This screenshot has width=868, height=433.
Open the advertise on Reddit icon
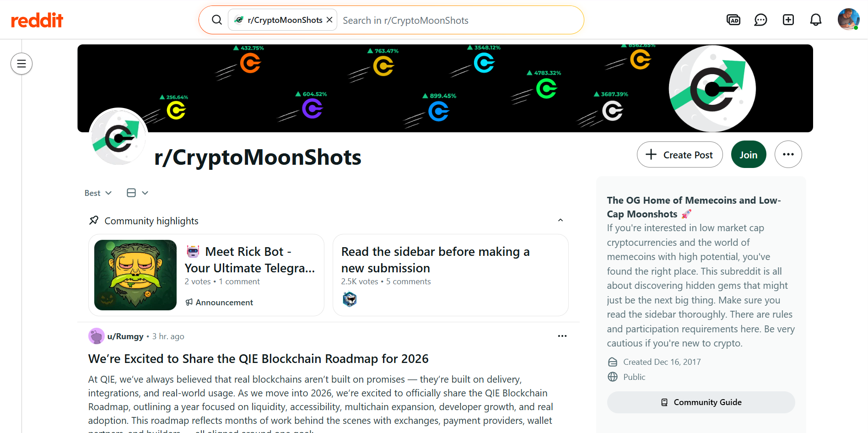pyautogui.click(x=733, y=20)
